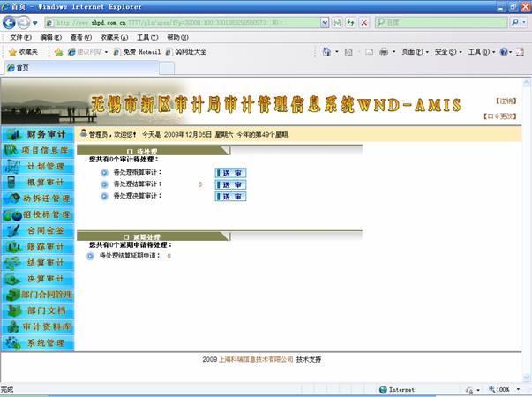Open the 编辑(E) menu
Screen dimensions: 532x397
(51, 37)
